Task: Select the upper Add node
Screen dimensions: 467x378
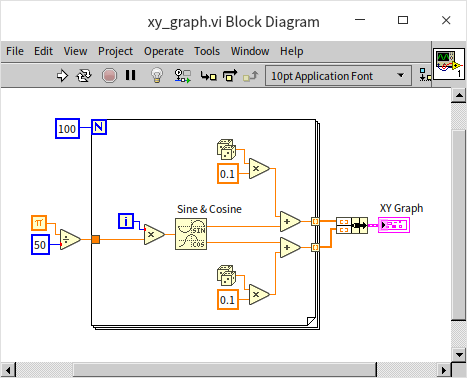Action: (x=290, y=221)
